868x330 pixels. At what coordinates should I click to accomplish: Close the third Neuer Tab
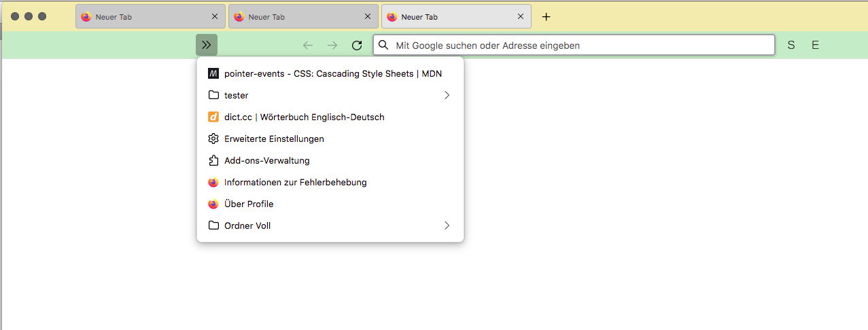521,17
